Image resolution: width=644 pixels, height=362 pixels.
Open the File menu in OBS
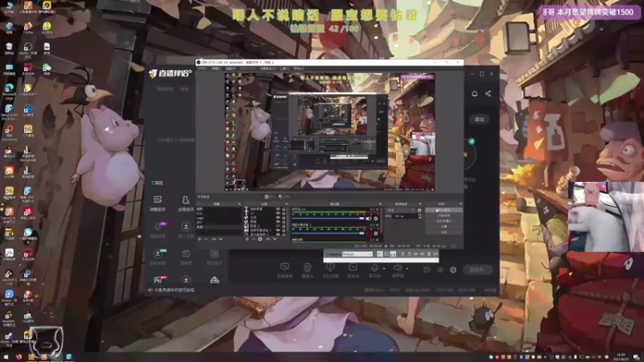tap(203, 68)
